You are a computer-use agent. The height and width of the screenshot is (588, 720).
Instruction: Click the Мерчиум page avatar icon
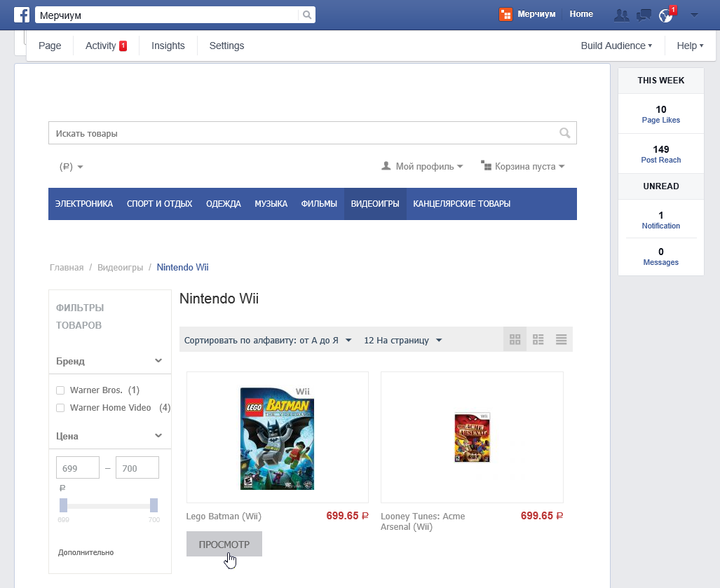click(505, 15)
